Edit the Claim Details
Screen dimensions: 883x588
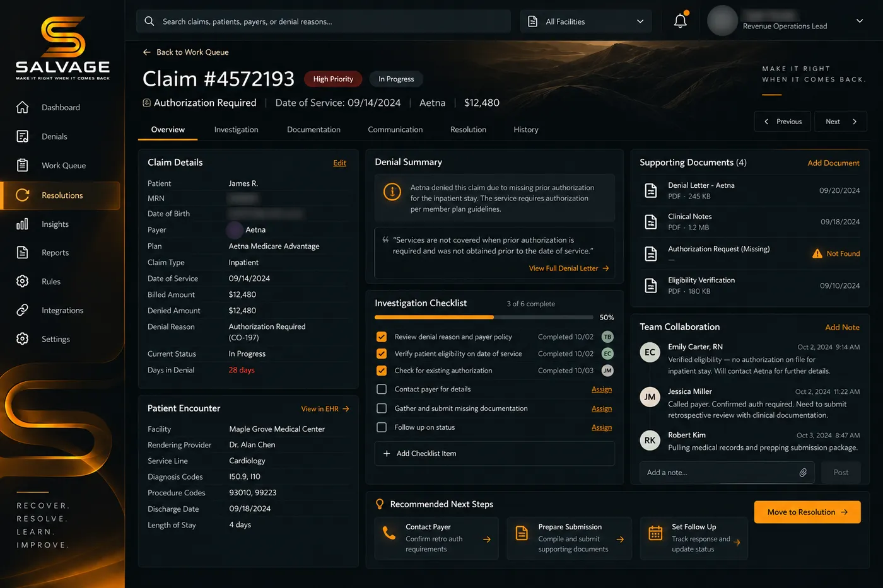pyautogui.click(x=339, y=163)
